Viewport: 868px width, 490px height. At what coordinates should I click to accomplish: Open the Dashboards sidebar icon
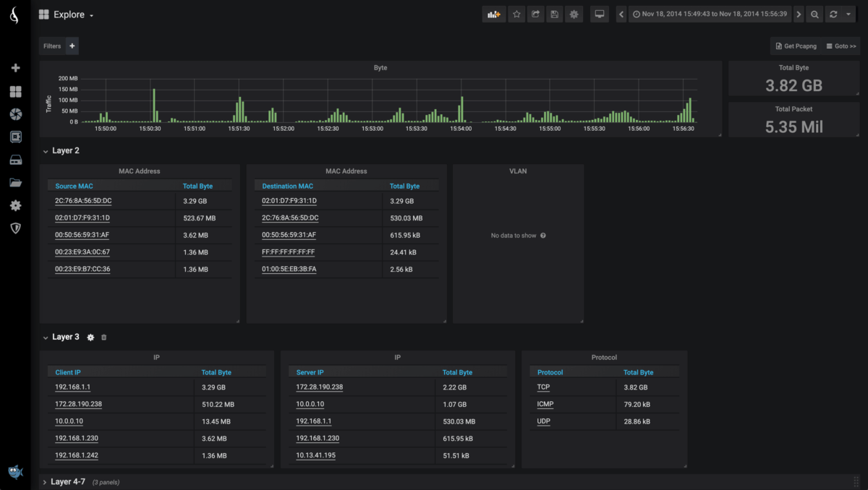pos(15,91)
